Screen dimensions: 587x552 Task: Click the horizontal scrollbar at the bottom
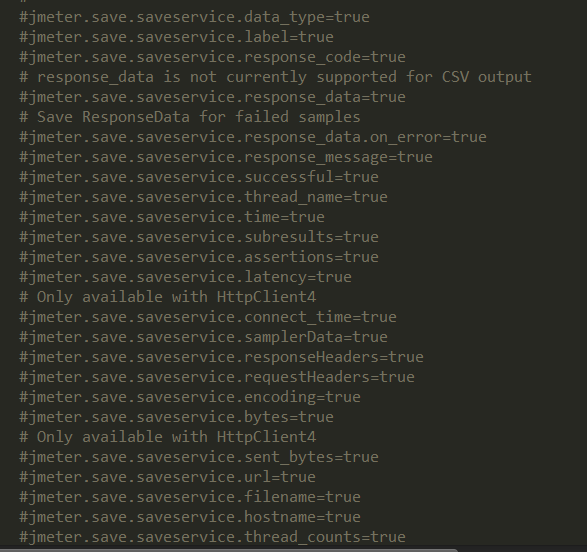[x=228, y=550]
